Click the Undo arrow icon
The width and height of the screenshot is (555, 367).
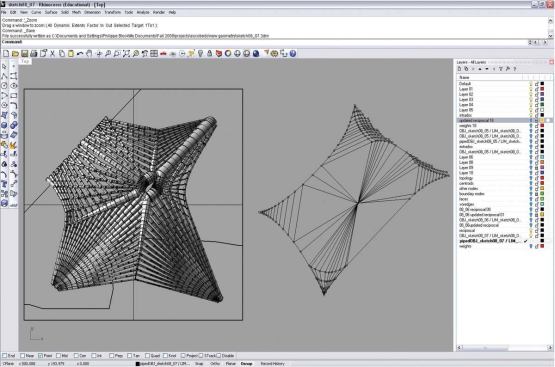80,54
